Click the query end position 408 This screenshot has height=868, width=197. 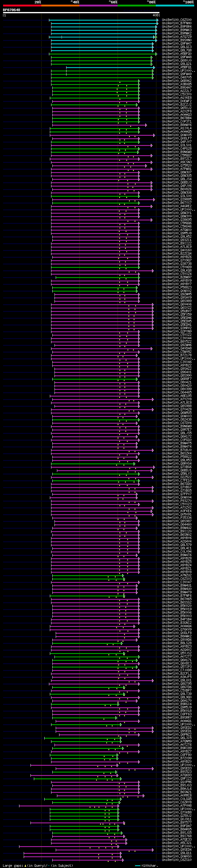click(155, 15)
